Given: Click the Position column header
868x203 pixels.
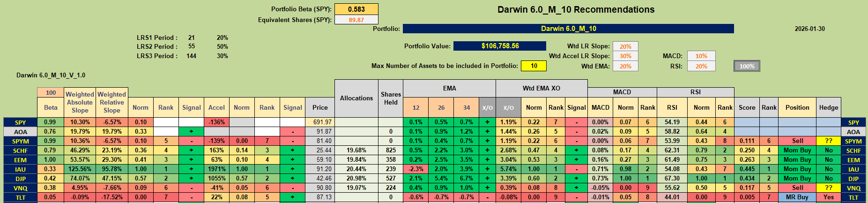Looking at the screenshot, I should tap(797, 107).
